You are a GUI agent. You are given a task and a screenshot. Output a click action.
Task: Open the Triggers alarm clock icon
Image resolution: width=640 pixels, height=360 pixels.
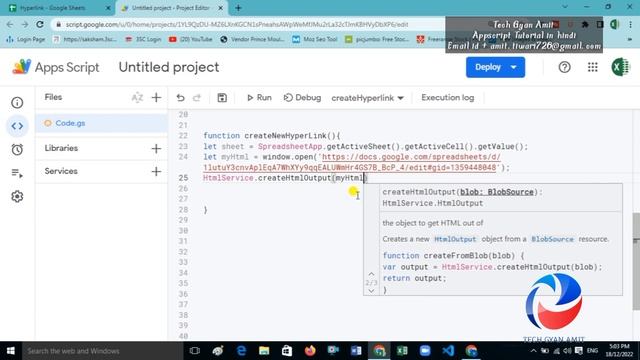[17, 149]
